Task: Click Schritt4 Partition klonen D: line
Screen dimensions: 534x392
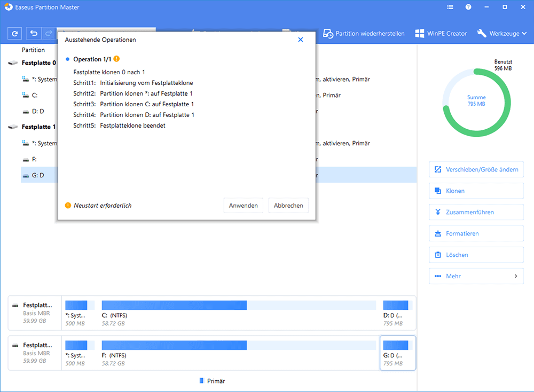Action: [134, 115]
